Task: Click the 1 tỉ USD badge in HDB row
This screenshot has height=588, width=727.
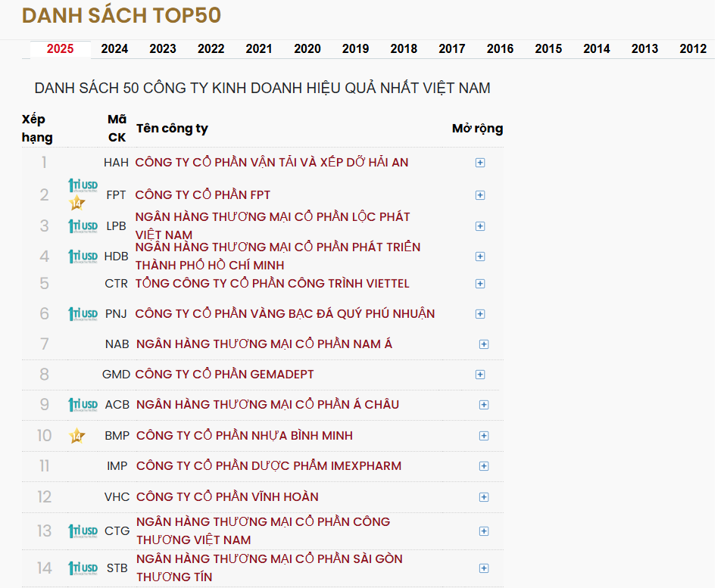Action: (x=83, y=257)
